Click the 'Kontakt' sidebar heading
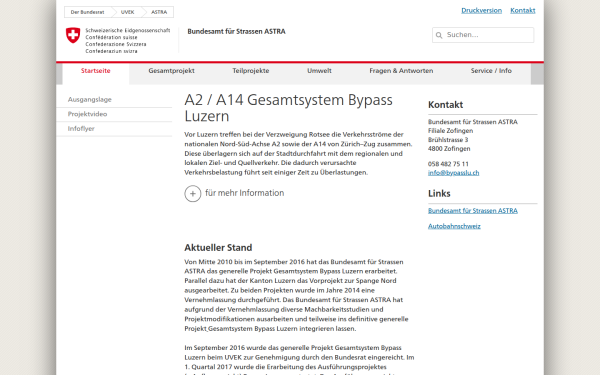The height and width of the screenshot is (375, 600). click(x=445, y=105)
